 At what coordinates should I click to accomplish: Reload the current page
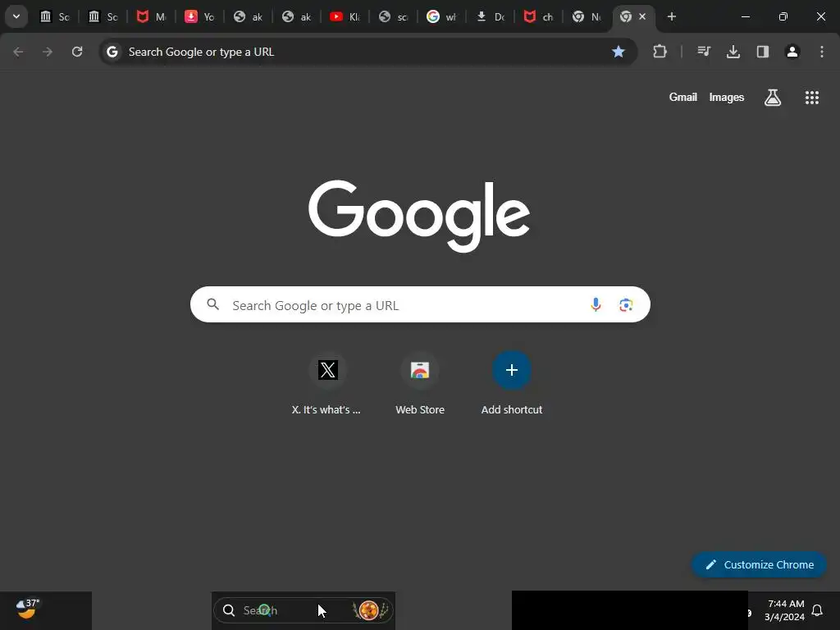(77, 52)
